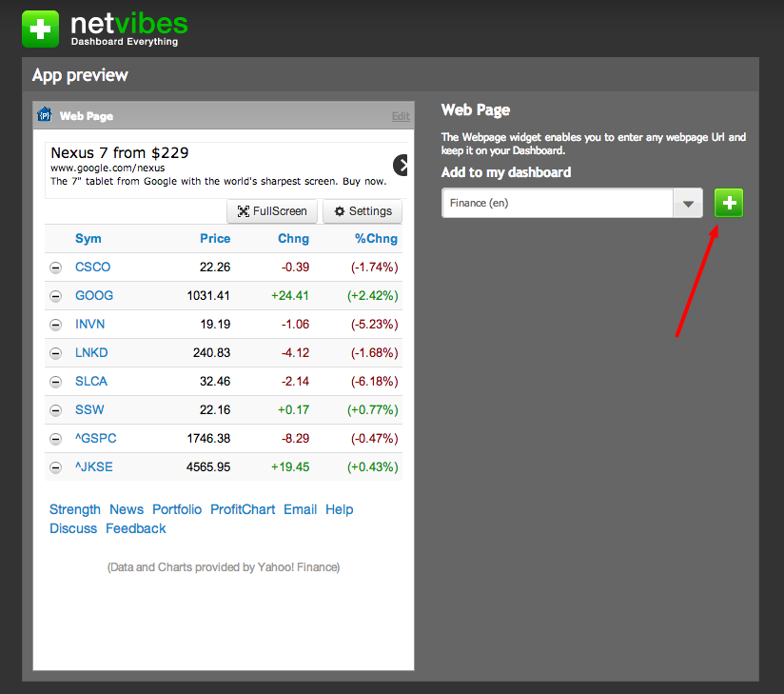Expand the Finance (en) dashboard dropdown arrow
This screenshot has height=694, width=784.
(x=688, y=203)
